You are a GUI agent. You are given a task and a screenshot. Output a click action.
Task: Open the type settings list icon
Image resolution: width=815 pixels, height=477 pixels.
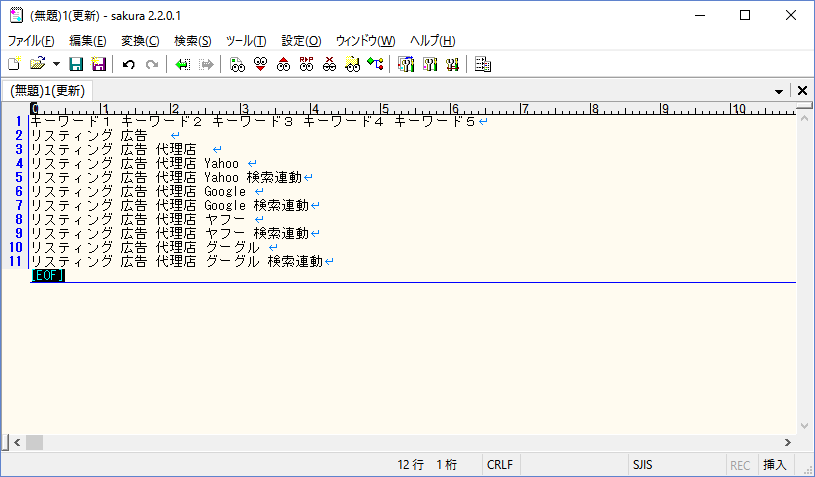click(406, 64)
